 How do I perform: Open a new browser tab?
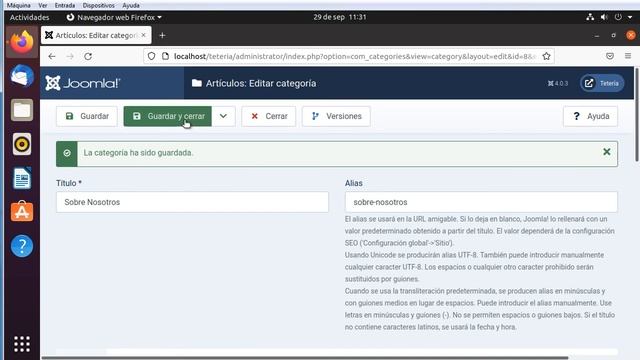point(162,36)
